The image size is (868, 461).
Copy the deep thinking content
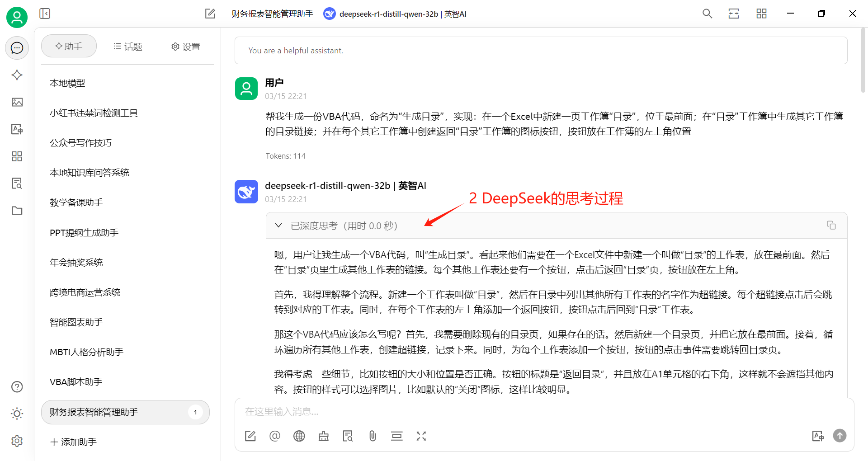tap(831, 225)
